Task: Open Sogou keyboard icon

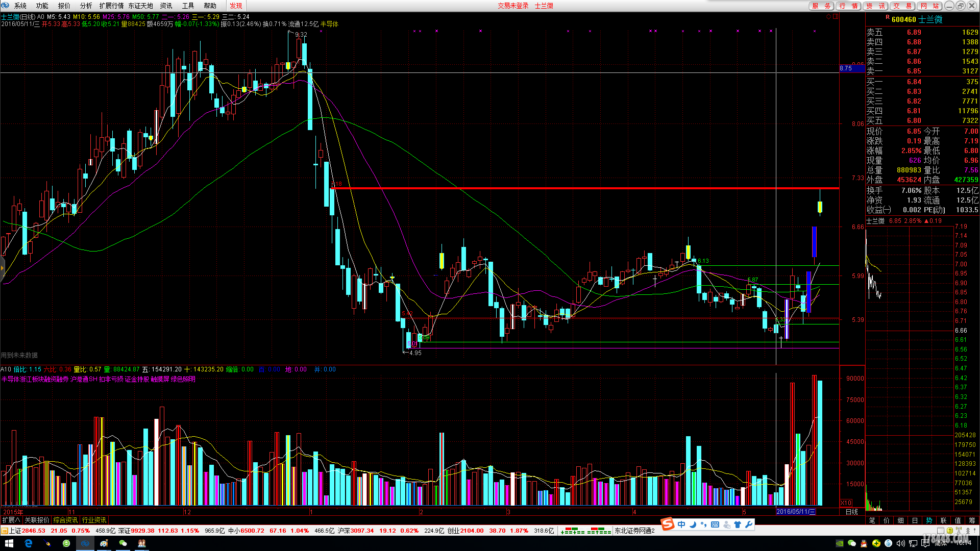Action: click(x=715, y=524)
